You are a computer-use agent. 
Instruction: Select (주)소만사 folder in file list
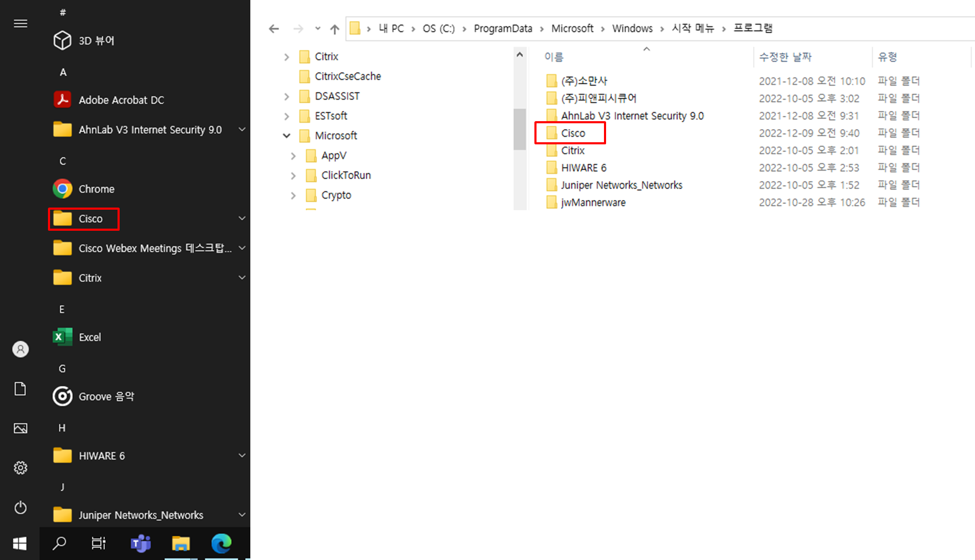577,81
